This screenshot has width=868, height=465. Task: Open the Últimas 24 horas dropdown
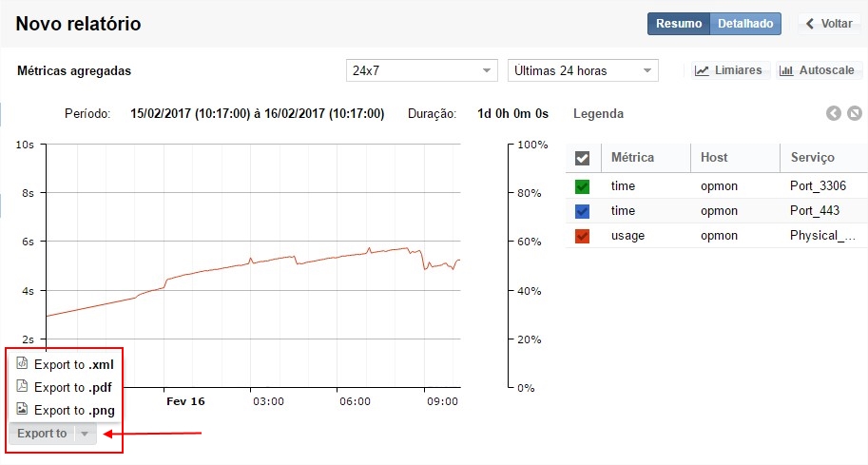tap(583, 70)
